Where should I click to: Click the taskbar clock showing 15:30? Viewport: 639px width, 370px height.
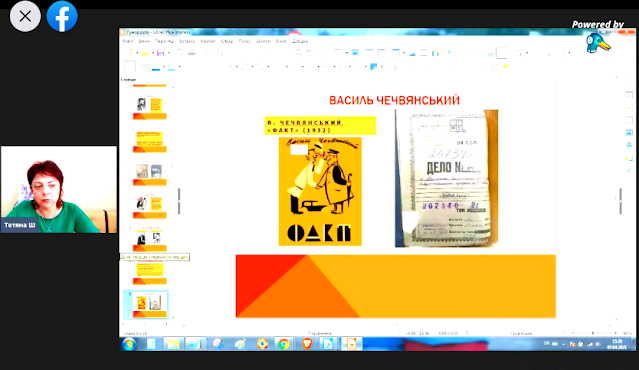(x=617, y=344)
